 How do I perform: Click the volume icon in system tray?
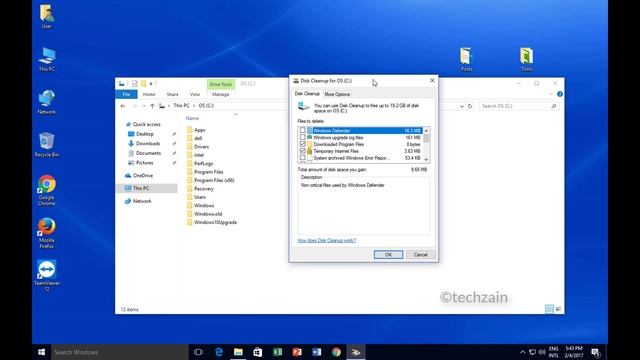point(542,352)
